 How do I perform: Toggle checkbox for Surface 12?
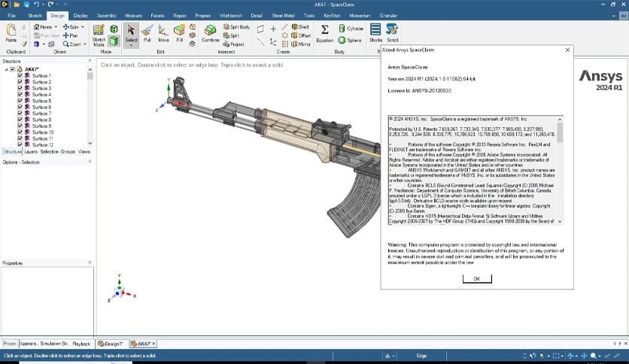click(x=20, y=144)
